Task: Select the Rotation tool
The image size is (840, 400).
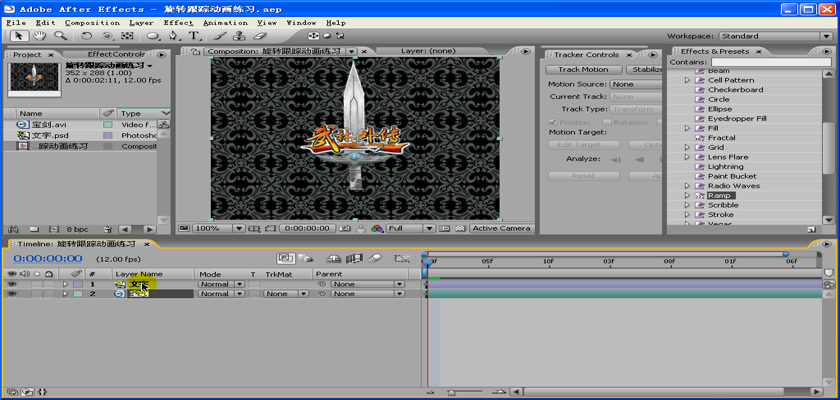Action: point(87,36)
